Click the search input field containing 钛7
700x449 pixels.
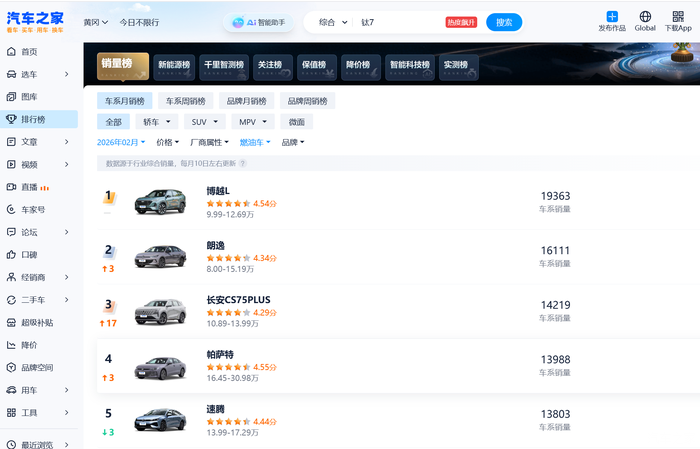[x=400, y=22]
